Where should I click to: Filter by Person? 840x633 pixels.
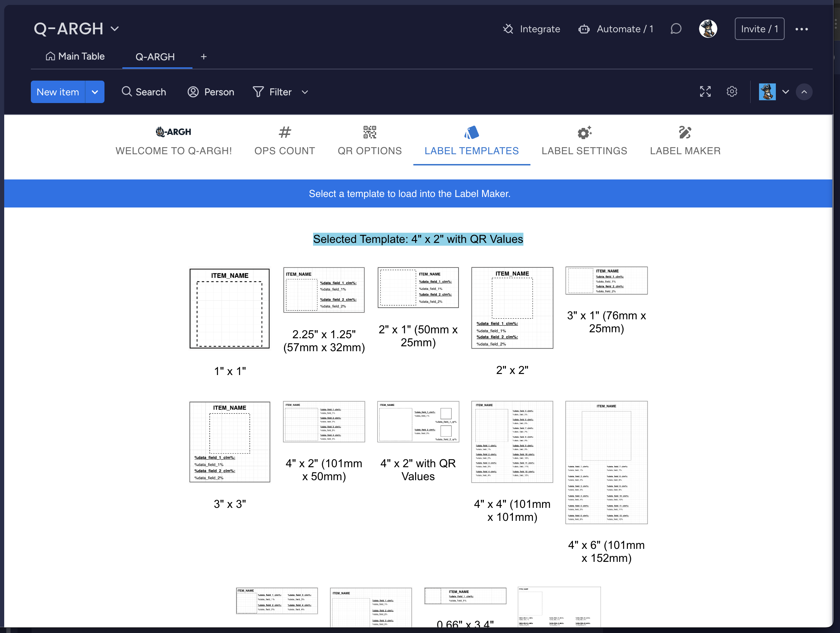[x=211, y=92]
